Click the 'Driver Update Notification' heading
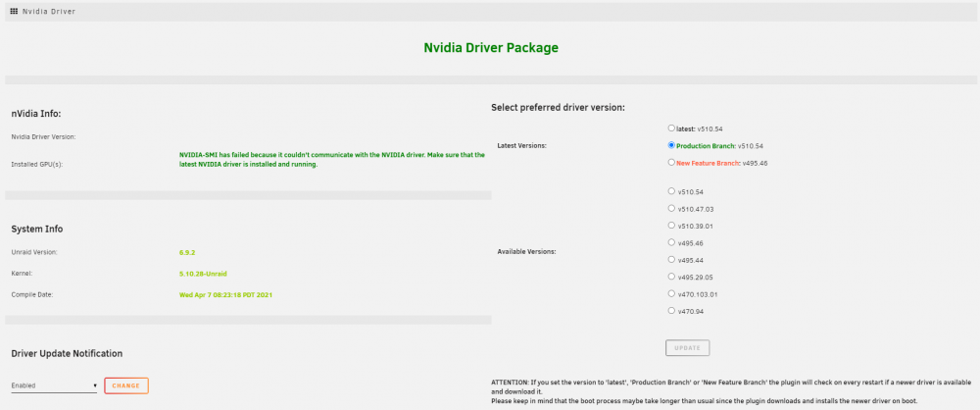The height and width of the screenshot is (410, 980). coord(67,354)
